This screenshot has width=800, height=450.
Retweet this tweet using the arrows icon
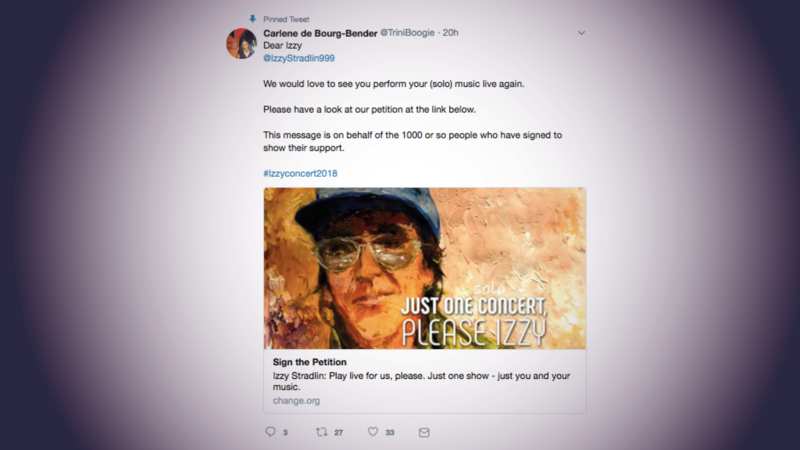[321, 432]
